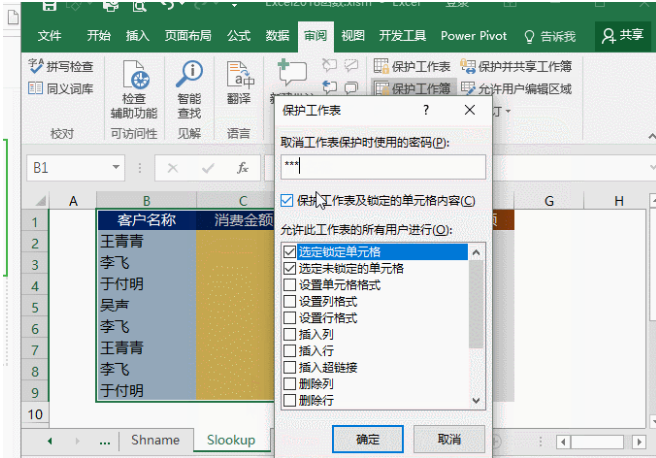Confirm protection with 确定 button

(x=368, y=439)
